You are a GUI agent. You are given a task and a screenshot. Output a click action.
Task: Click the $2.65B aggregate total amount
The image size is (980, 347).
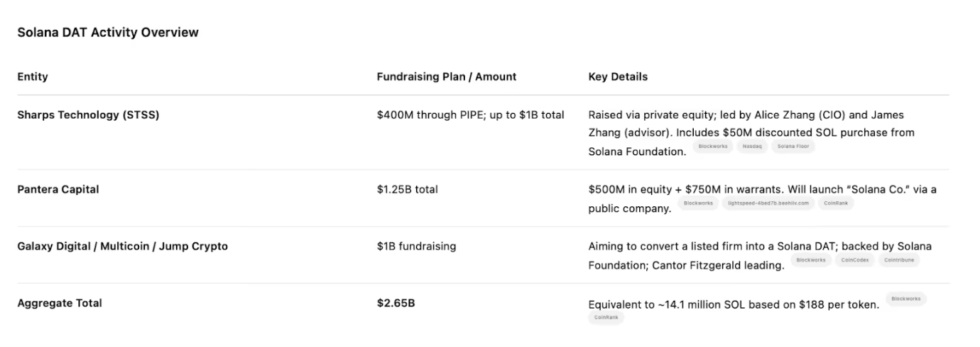[396, 303]
